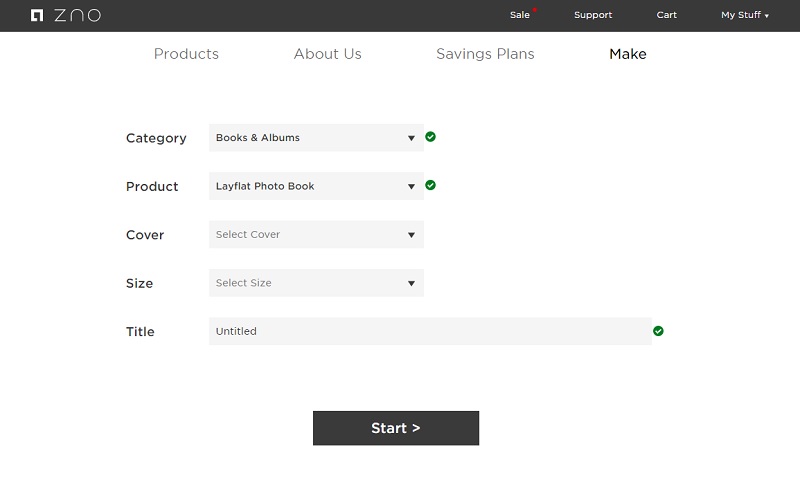Screen dimensions: 800x498
Task: Open the My Stuff dropdown menu
Action: point(744,15)
